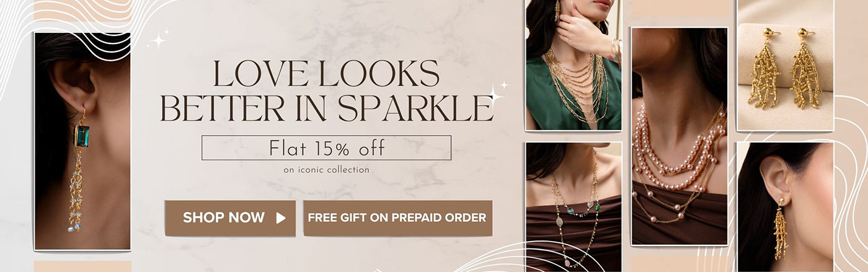This screenshot has height=272, width=868.
Task: Click the emerald green gemstone on the earring
Action: tap(82, 136)
